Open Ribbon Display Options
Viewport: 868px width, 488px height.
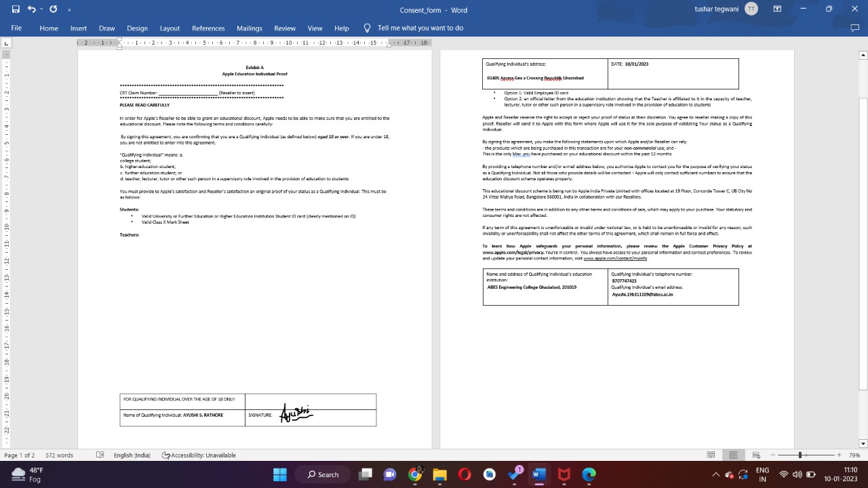click(x=777, y=9)
